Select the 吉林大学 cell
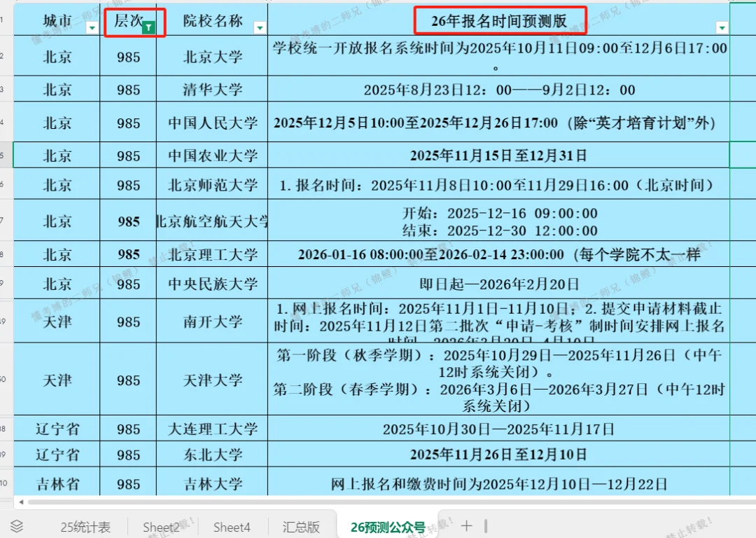 pos(212,483)
